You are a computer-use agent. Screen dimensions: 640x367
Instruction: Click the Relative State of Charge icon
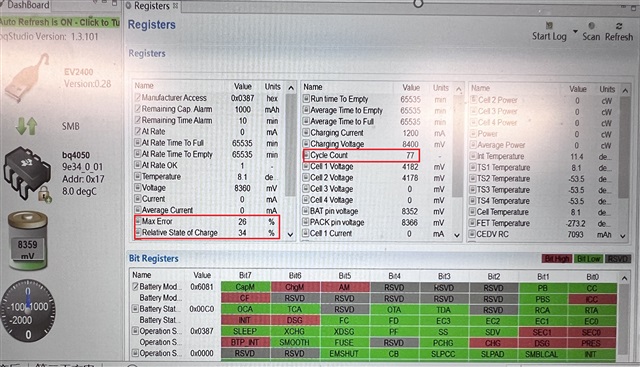tap(138, 232)
